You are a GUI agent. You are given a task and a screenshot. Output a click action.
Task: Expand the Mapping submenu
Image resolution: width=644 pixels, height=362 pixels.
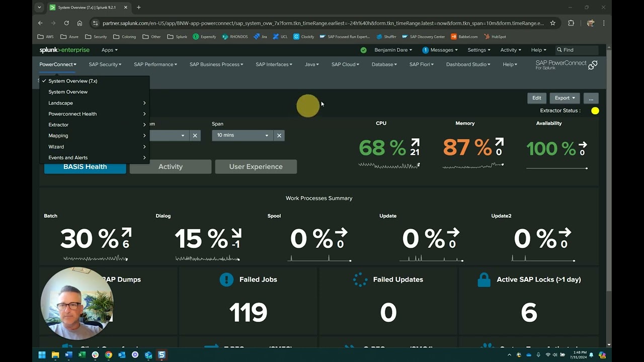[x=95, y=136]
